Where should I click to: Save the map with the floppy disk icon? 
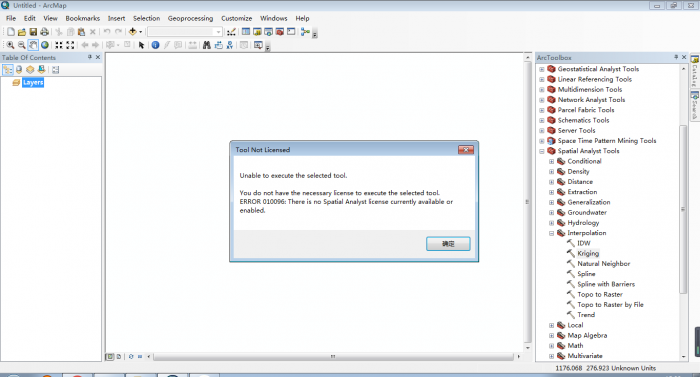tap(33, 32)
